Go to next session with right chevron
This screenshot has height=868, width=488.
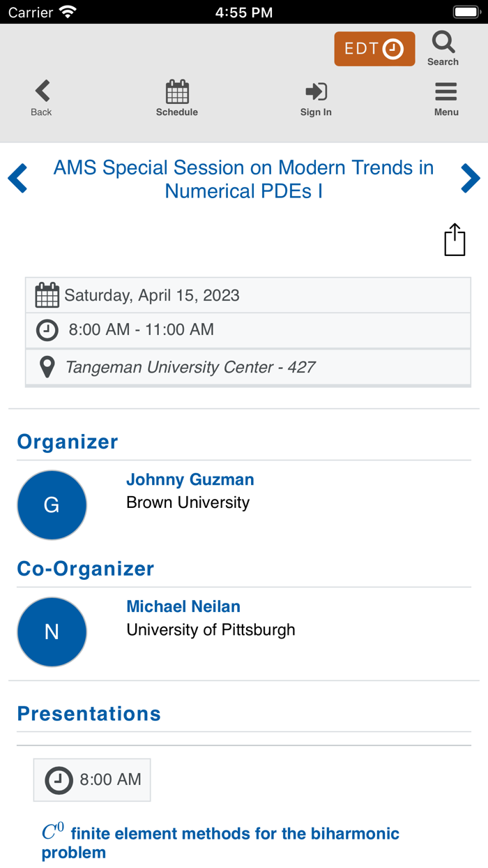click(470, 179)
